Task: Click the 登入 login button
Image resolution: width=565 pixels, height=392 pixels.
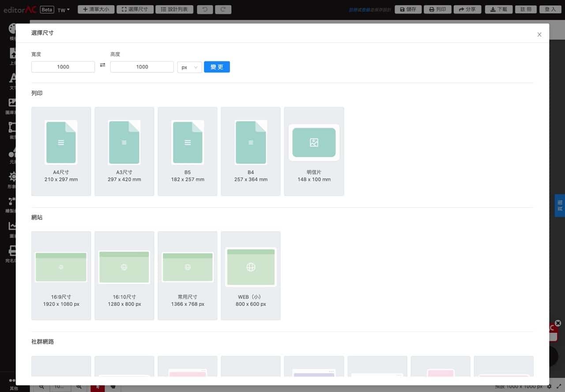Action: 550,9
